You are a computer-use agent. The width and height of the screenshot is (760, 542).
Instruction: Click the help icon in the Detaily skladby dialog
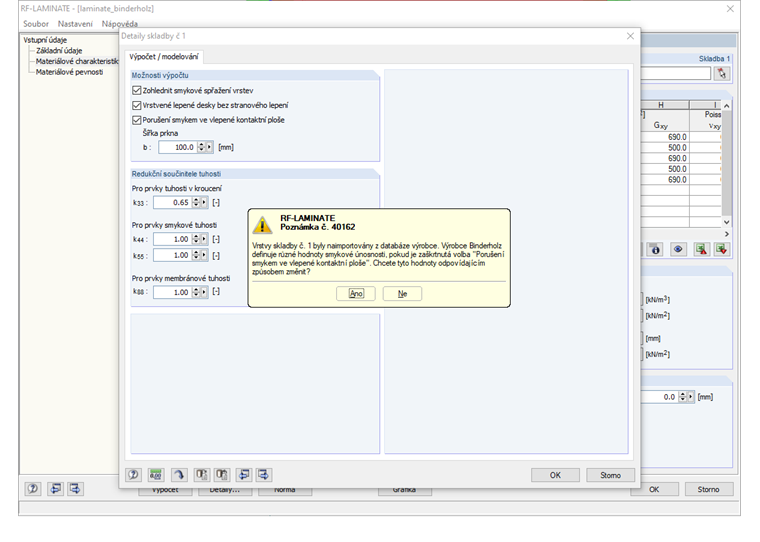133,475
